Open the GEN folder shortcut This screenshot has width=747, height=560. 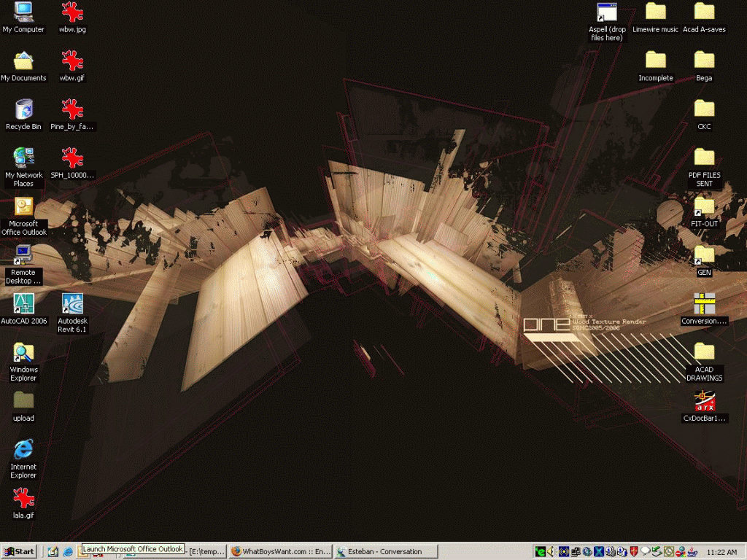pyautogui.click(x=704, y=261)
